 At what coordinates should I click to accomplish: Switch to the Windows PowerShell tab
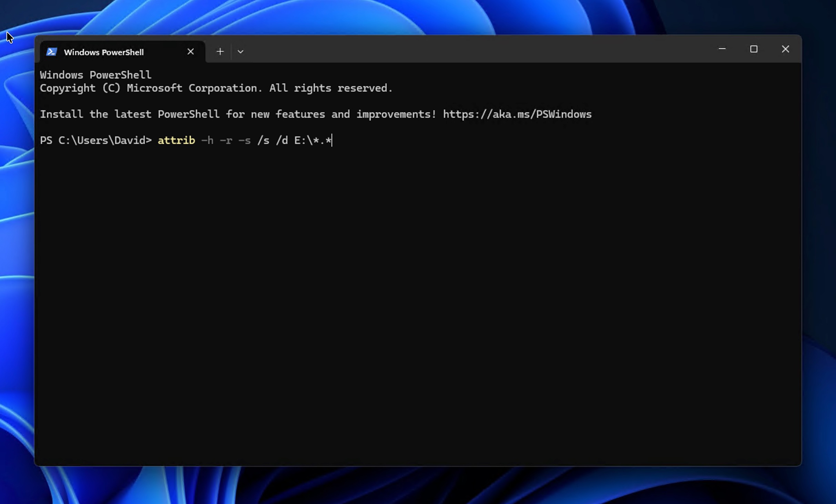(x=103, y=52)
